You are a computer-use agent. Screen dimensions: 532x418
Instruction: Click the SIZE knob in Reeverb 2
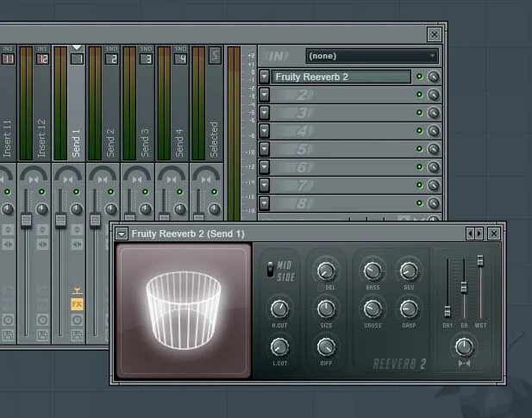tap(326, 309)
